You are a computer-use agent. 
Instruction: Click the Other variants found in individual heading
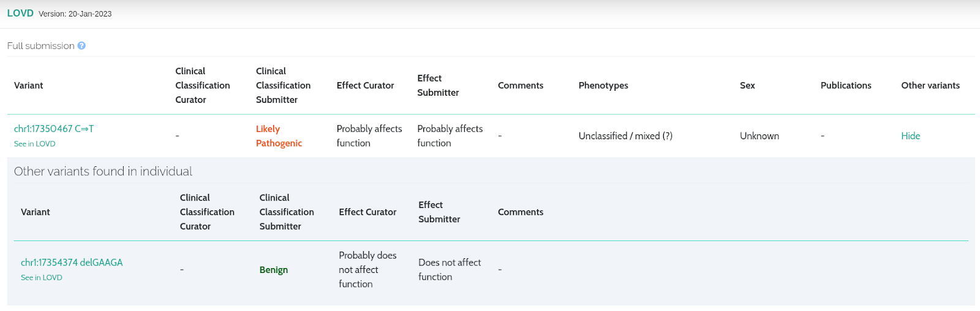click(103, 172)
